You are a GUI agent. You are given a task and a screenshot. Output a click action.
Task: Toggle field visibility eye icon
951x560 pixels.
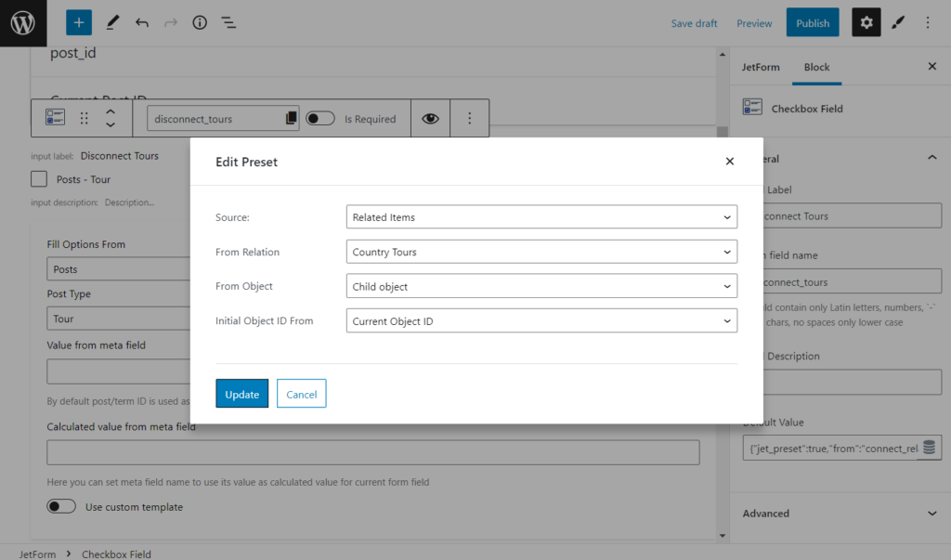pyautogui.click(x=431, y=118)
